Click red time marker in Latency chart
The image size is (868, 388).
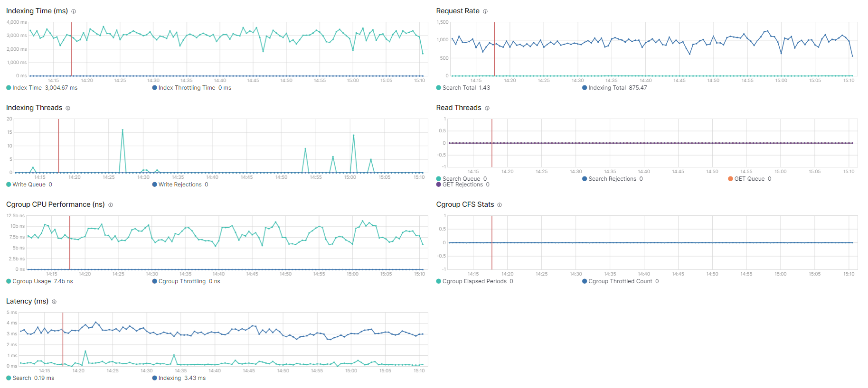click(x=63, y=339)
